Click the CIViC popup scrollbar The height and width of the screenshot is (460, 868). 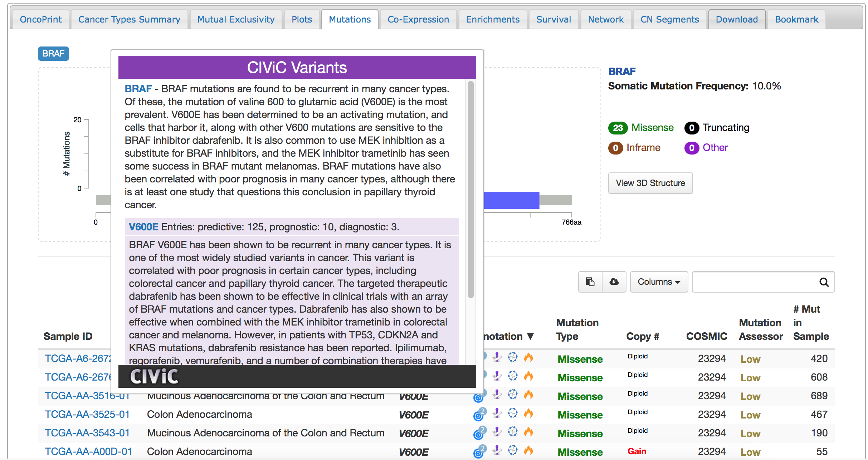[471, 190]
